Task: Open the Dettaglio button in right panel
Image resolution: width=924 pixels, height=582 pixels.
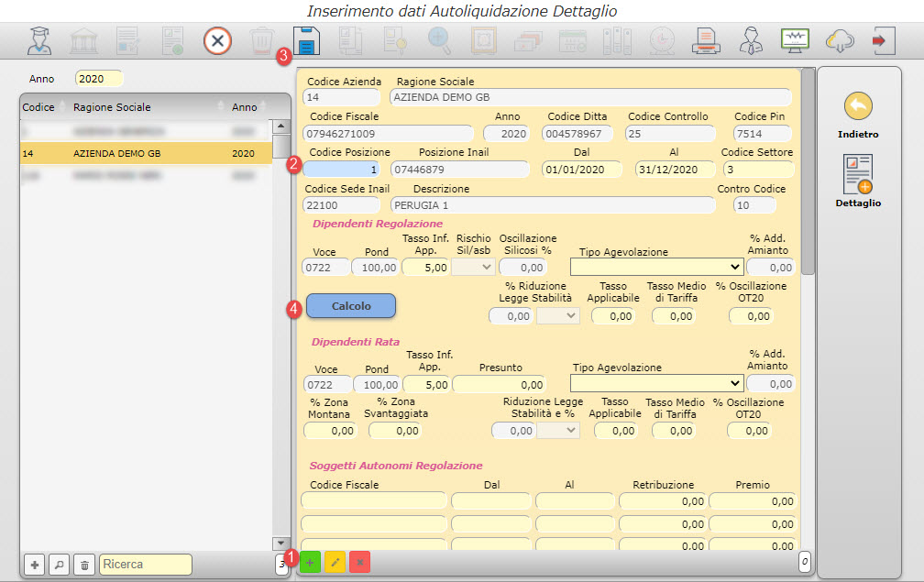Action: click(x=858, y=181)
